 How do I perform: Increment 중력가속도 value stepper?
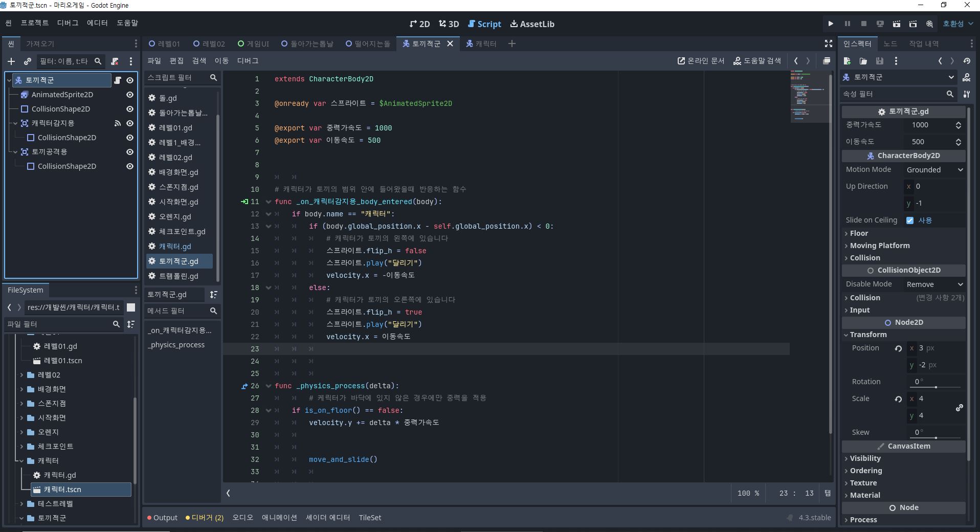click(x=959, y=123)
